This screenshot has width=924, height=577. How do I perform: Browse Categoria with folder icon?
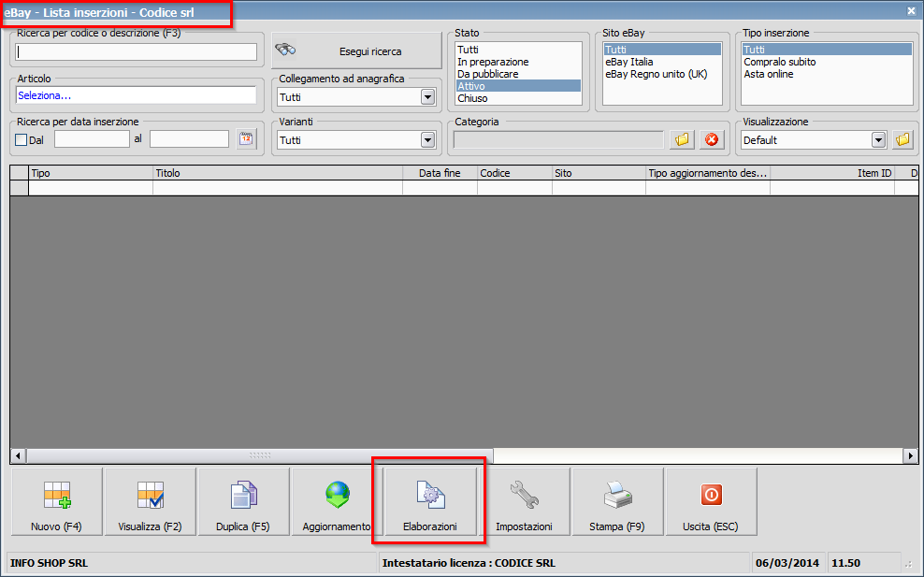tap(682, 139)
